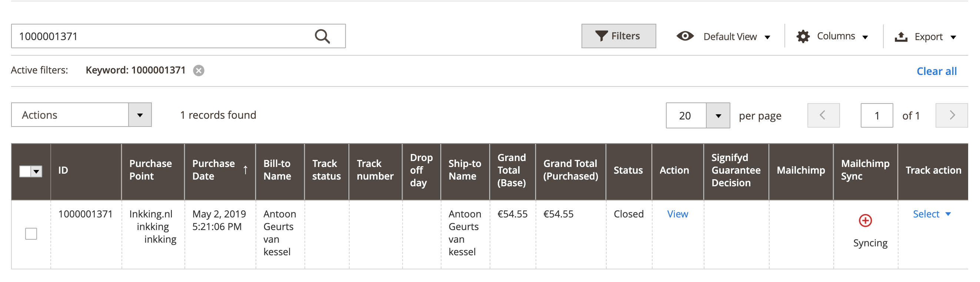Open the Filters panel
Viewport: 980px width, 282px height.
(618, 36)
